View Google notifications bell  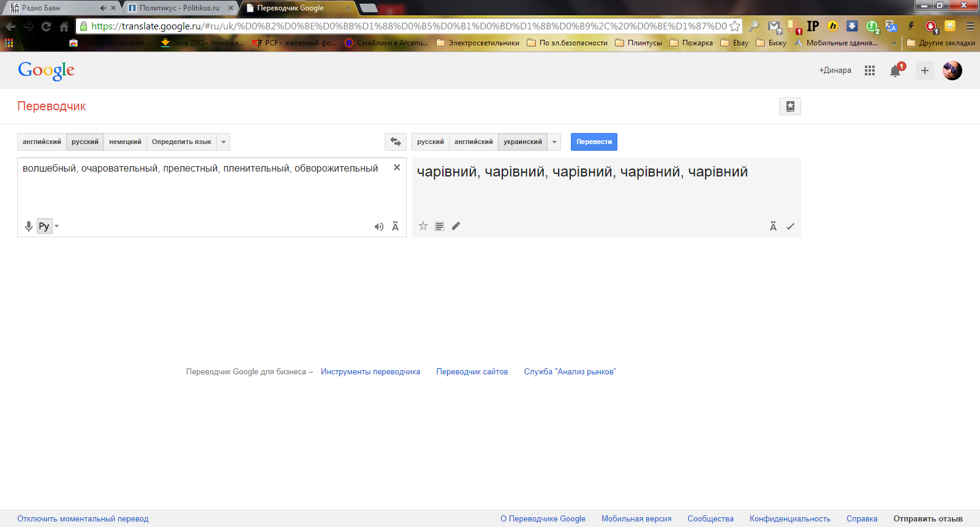click(x=896, y=70)
